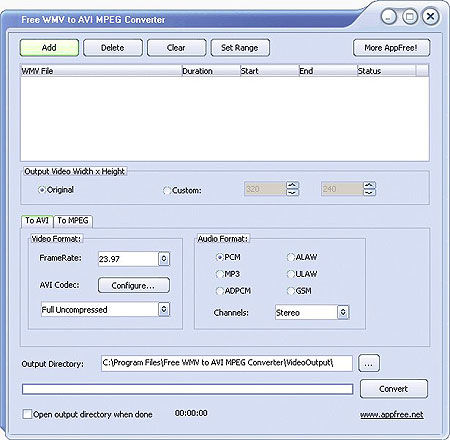Decrease custom width value 320
Image resolution: width=450 pixels, height=440 pixels.
292,193
